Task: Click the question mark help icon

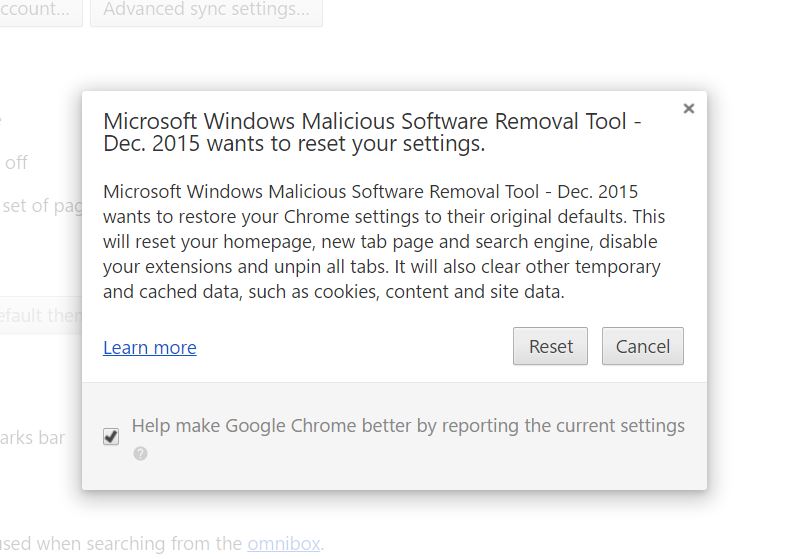Action: (x=140, y=454)
